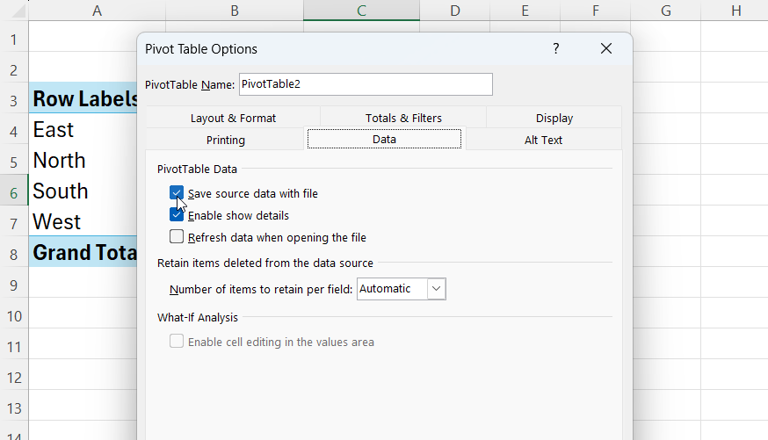
Task: Click the Select All corner triangle
Action: (x=18, y=10)
